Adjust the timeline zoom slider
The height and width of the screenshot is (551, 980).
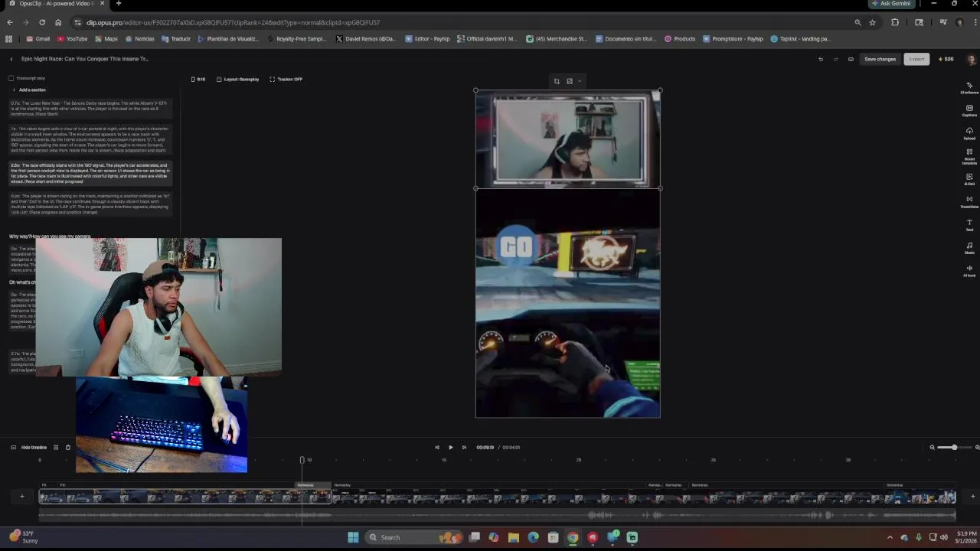click(x=955, y=447)
